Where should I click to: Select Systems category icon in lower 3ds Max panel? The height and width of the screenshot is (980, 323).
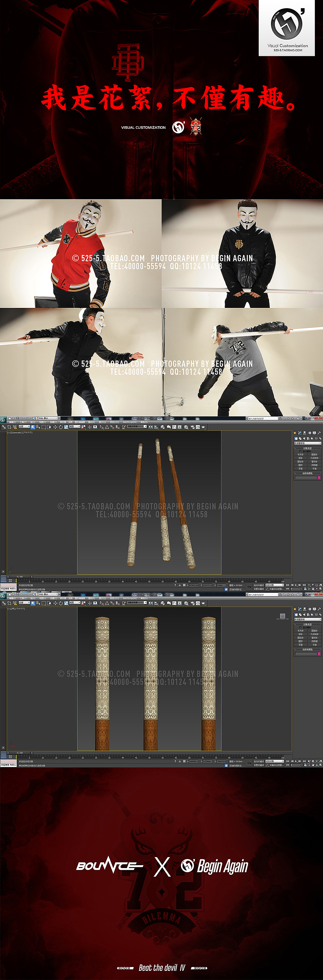click(x=320, y=615)
